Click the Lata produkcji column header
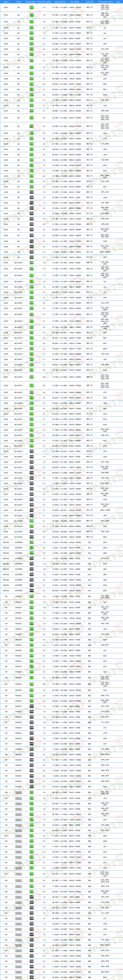The image size is (123, 980). (60, 2)
